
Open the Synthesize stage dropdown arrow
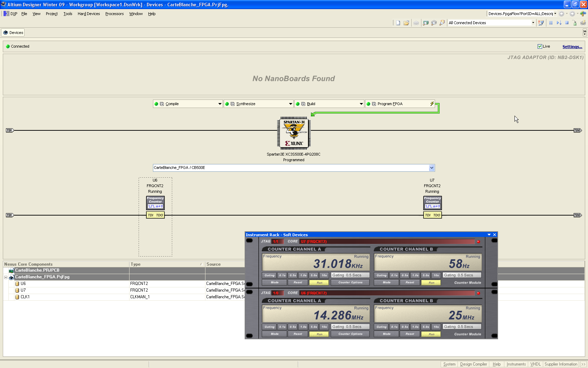tap(290, 104)
